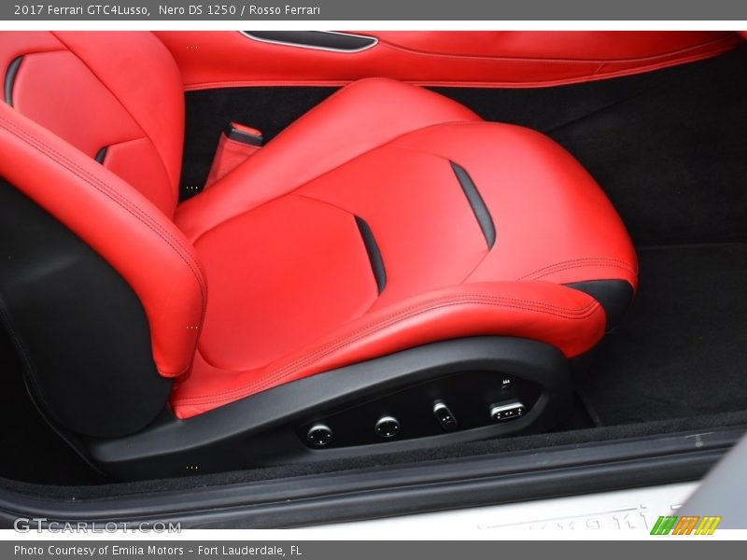This screenshot has height=560, width=747.
Task: Expand the door pull handle recess area
Action: pos(308,39)
